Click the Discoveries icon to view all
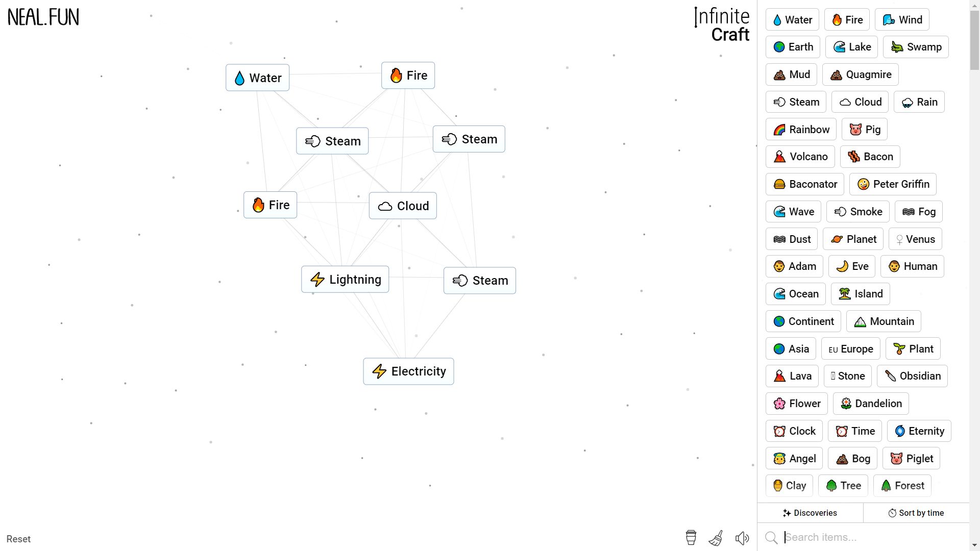 point(811,513)
